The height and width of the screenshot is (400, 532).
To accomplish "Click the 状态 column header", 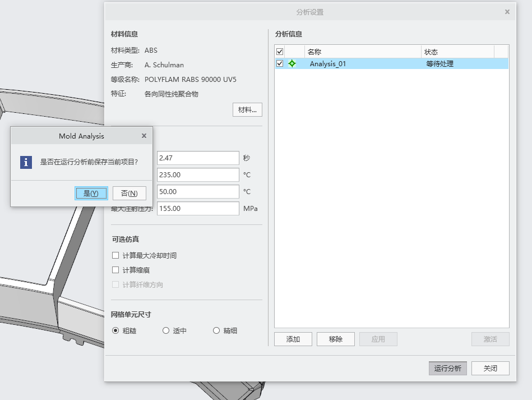I will (457, 52).
